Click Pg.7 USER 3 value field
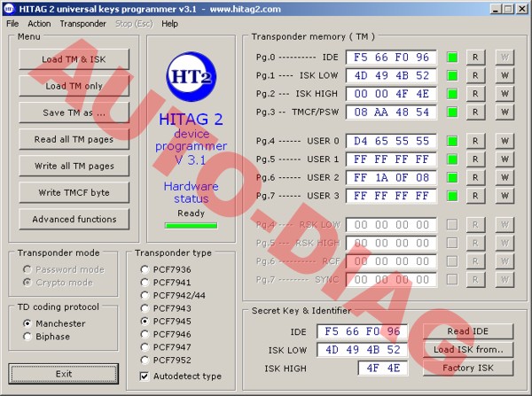 tap(391, 196)
